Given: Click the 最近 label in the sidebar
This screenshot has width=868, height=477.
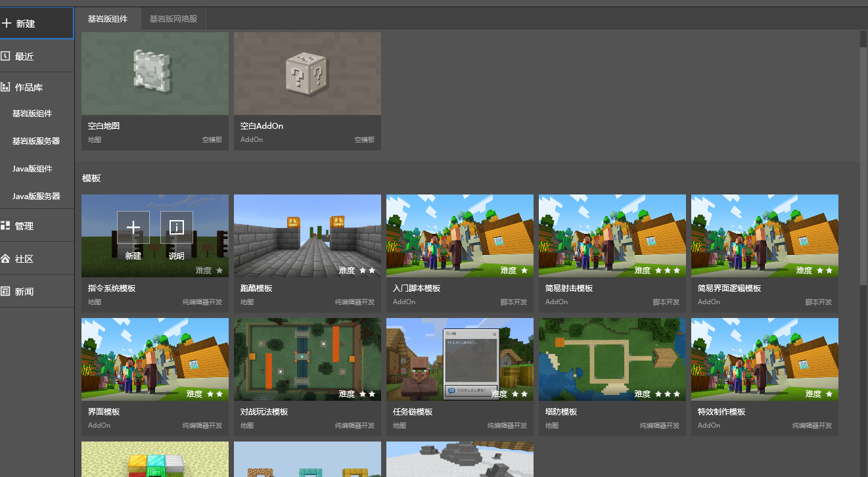Looking at the screenshot, I should [24, 57].
